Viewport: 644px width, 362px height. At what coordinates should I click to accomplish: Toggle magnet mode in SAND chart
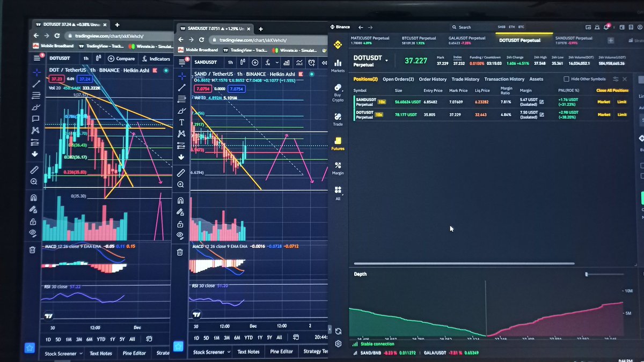coord(181,201)
